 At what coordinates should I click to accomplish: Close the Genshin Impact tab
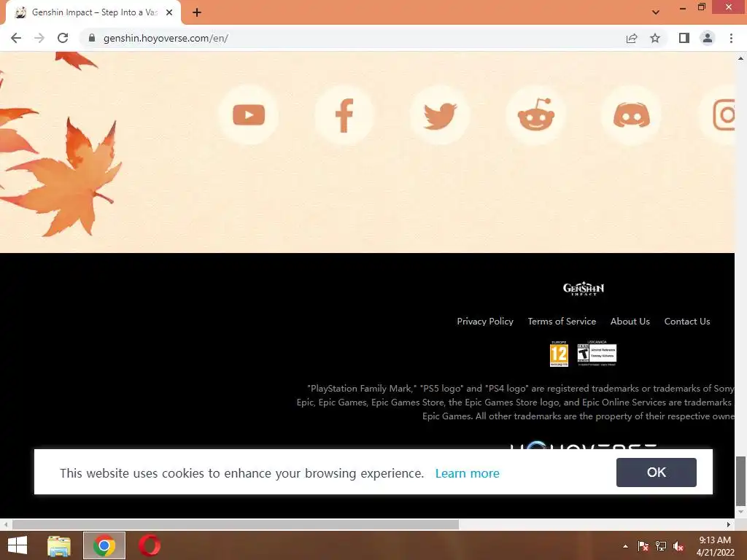click(x=169, y=12)
